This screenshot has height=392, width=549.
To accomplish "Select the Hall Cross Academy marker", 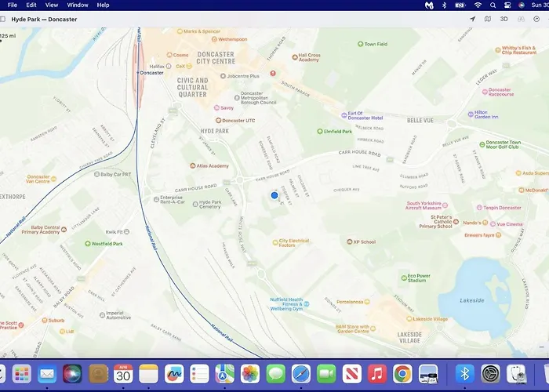I will (x=295, y=56).
